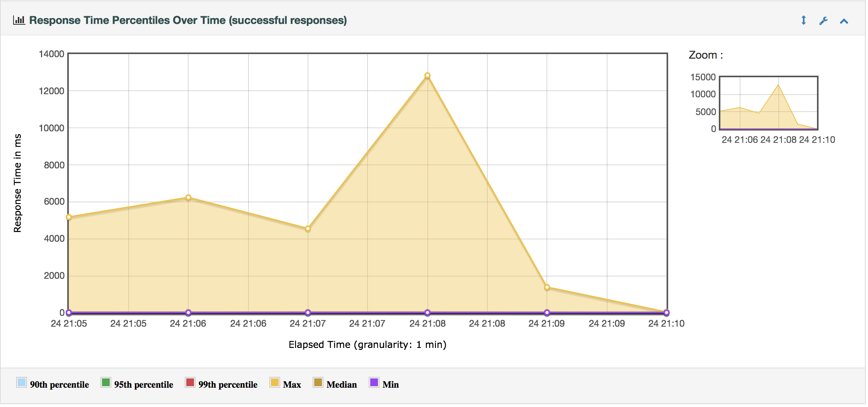This screenshot has width=868, height=407.
Task: Click the "15000" value on the zoom chart
Action: [703, 77]
